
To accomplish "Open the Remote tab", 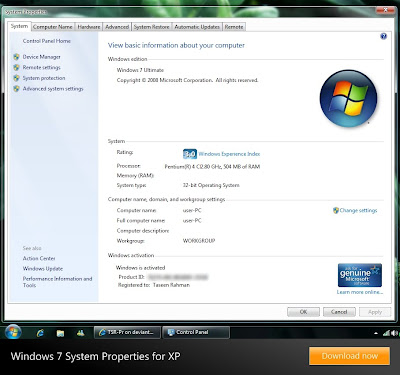I will click(x=234, y=27).
